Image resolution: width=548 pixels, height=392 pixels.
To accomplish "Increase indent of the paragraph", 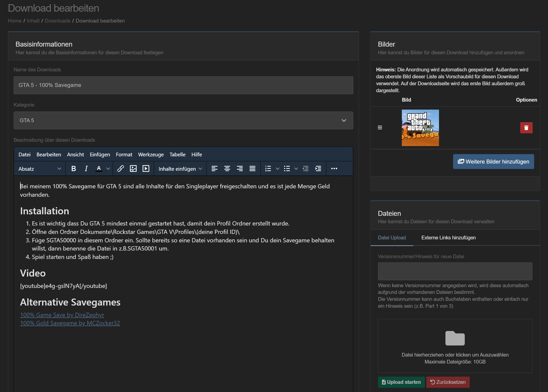I will click(318, 169).
